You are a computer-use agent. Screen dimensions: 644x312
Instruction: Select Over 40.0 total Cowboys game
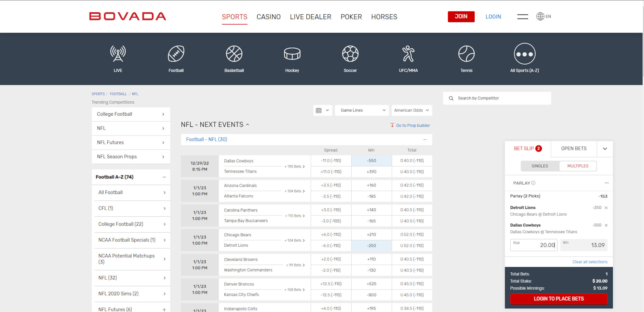[x=412, y=161]
